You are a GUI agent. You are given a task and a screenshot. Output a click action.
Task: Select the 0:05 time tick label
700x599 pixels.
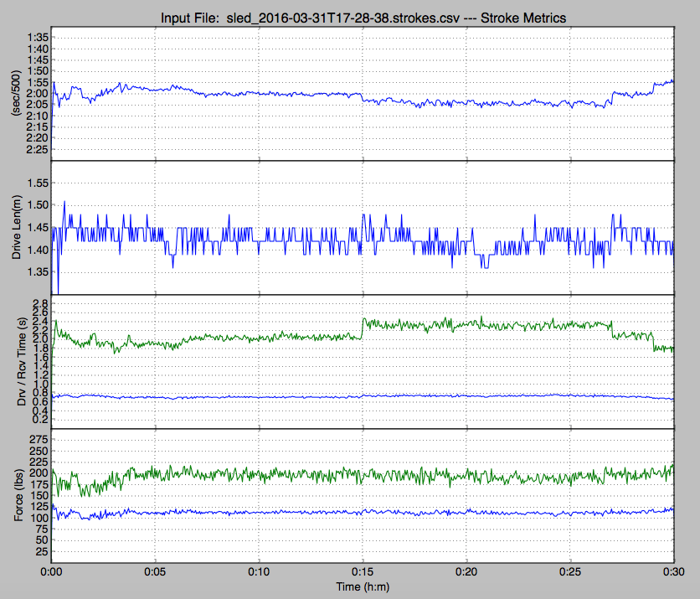coord(156,576)
